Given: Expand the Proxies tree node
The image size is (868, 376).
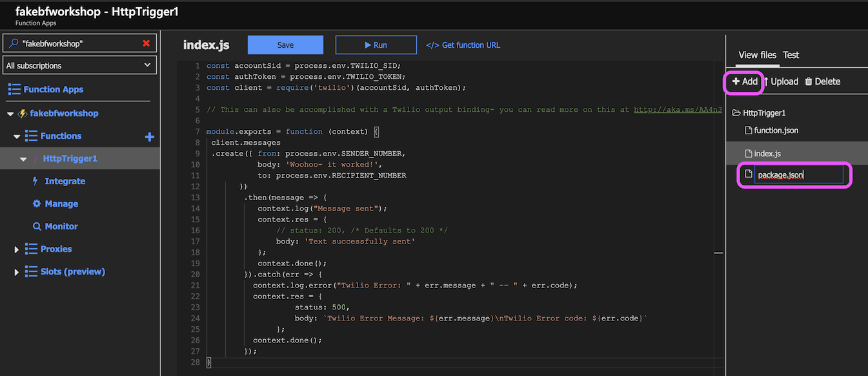Looking at the screenshot, I should pyautogui.click(x=17, y=249).
